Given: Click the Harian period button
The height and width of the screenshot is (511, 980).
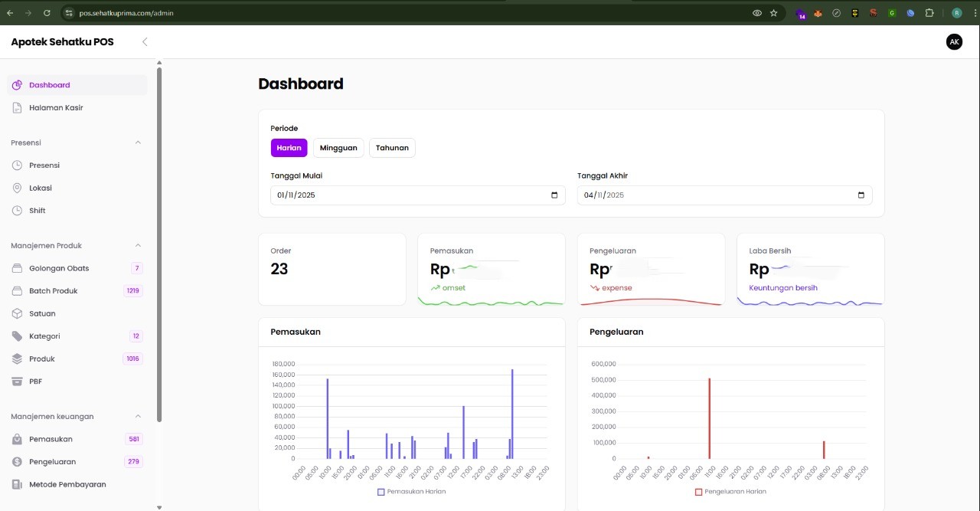Looking at the screenshot, I should coord(289,148).
